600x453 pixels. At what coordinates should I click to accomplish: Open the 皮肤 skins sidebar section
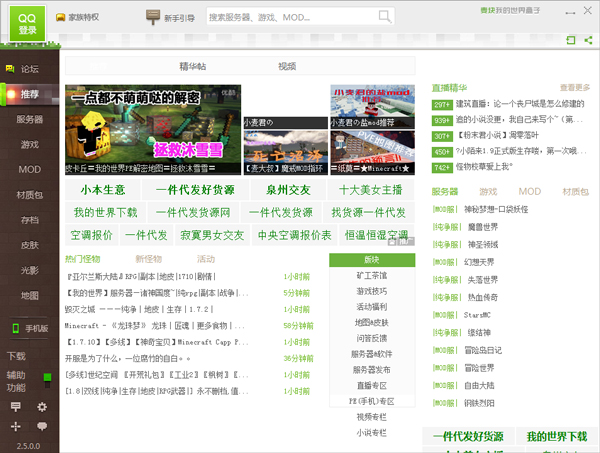pyautogui.click(x=30, y=244)
